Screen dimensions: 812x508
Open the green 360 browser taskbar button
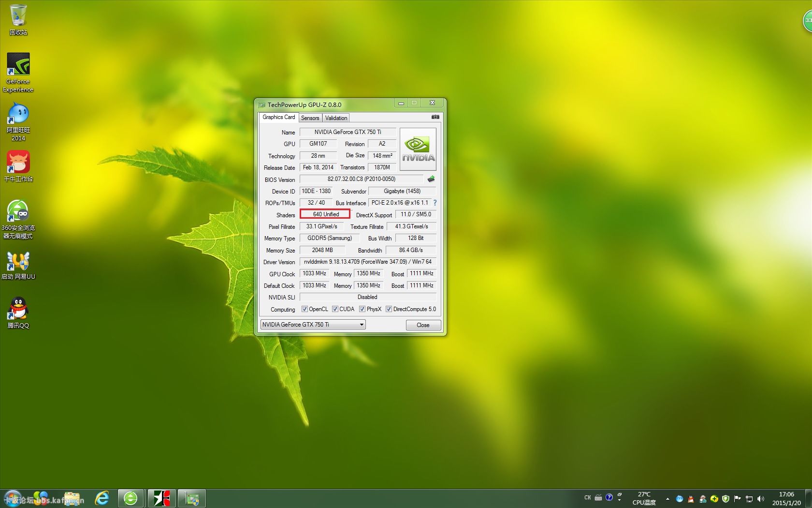(x=130, y=498)
